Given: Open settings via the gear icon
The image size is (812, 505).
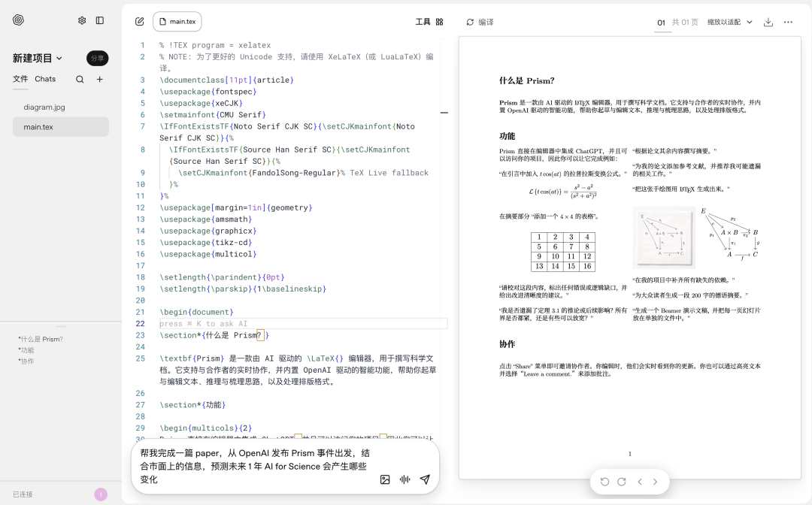Looking at the screenshot, I should 82,20.
